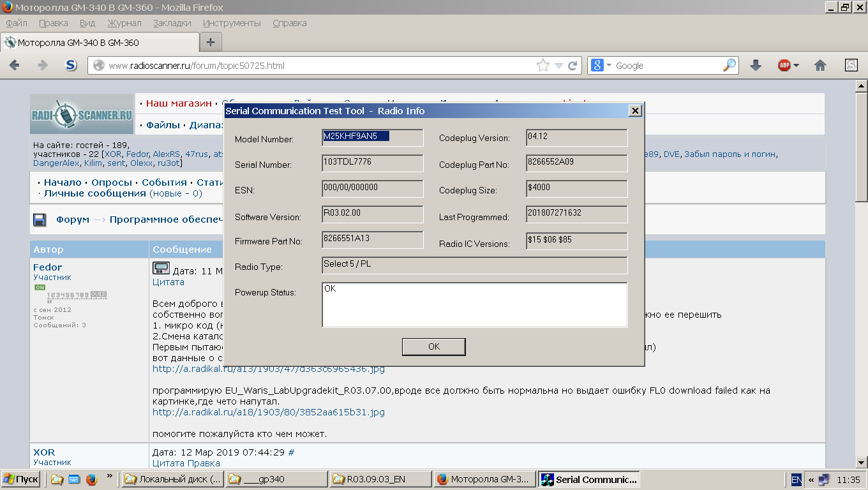
Task: Click the Serial Number field 103TDL7776
Action: (x=373, y=163)
